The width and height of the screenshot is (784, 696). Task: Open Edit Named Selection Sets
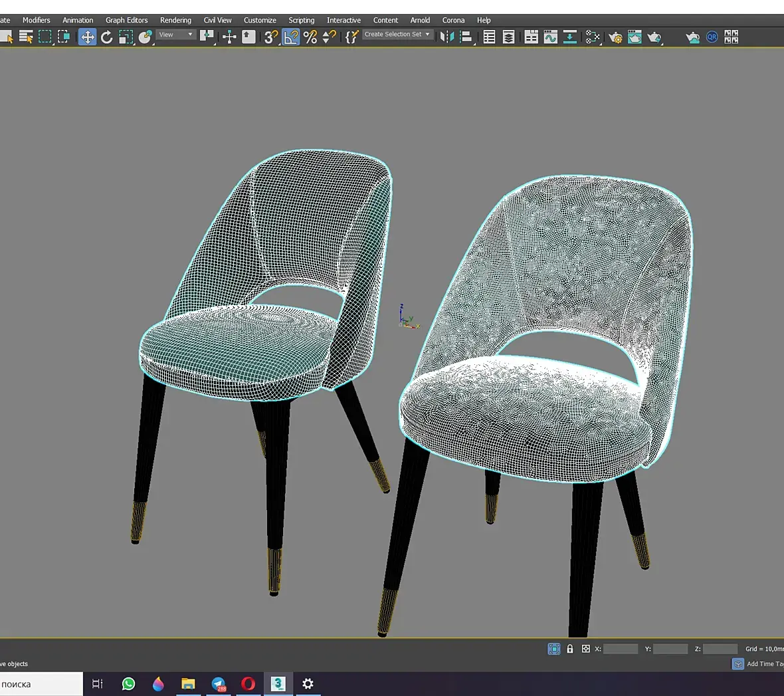coord(351,37)
